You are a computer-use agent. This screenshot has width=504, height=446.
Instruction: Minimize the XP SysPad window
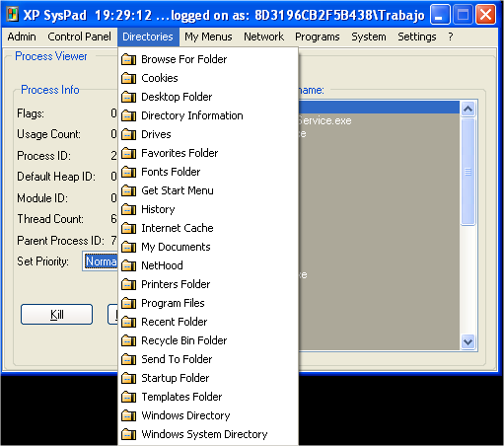tap(440, 15)
